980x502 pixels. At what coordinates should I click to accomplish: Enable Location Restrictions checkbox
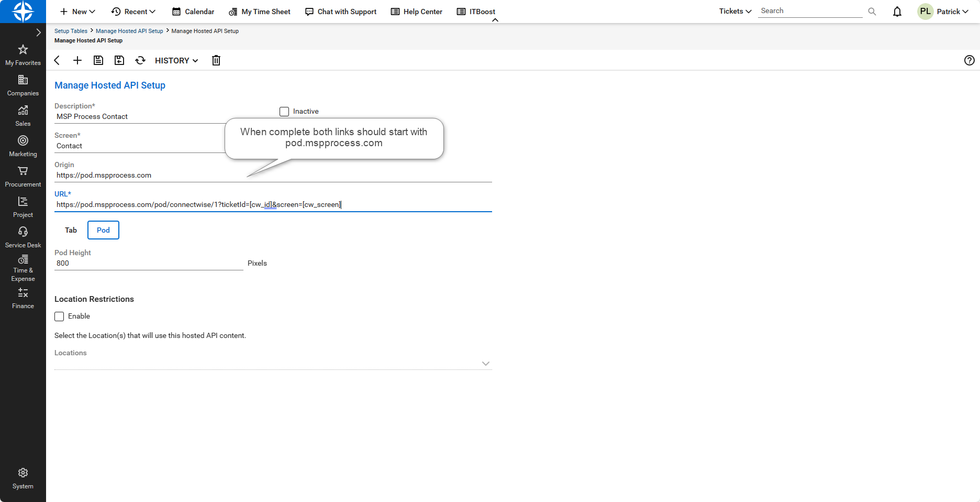pyautogui.click(x=59, y=317)
